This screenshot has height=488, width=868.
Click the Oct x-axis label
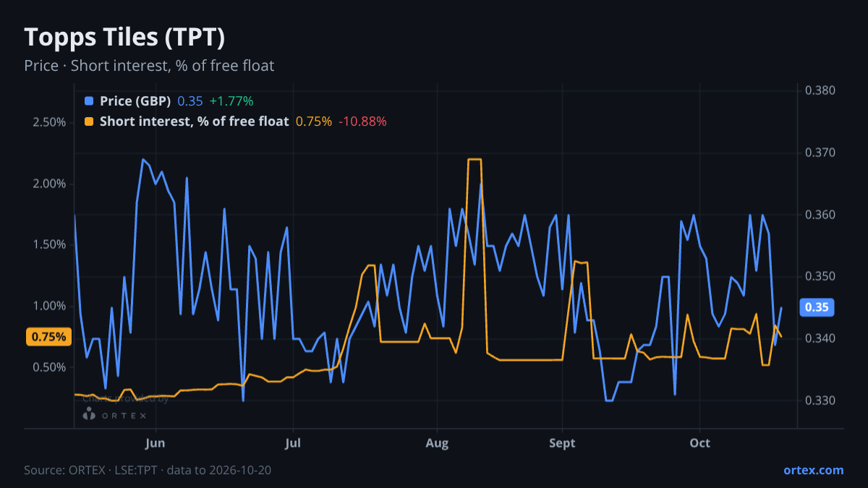[699, 442]
